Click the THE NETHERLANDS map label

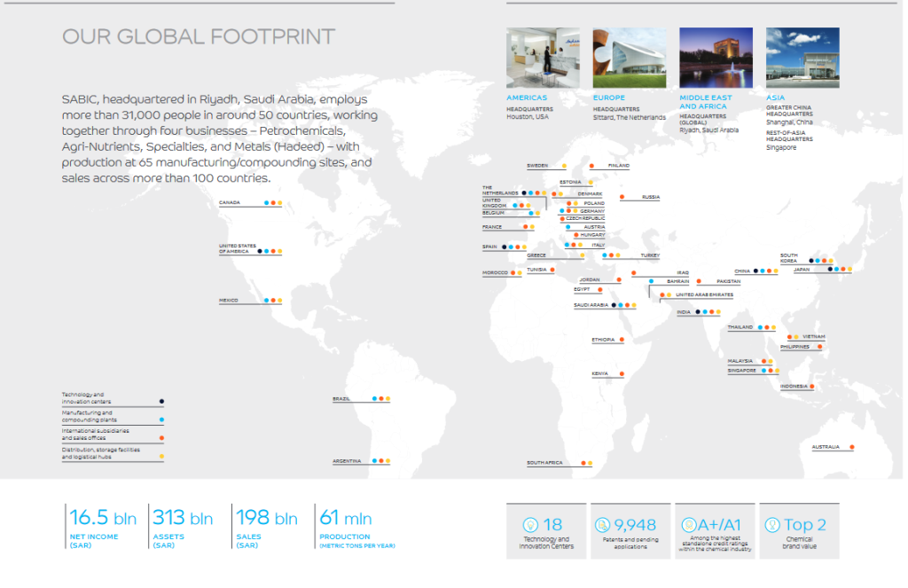pos(500,191)
